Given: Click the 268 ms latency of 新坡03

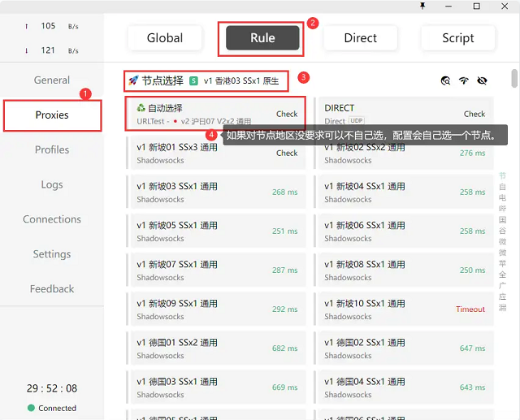Looking at the screenshot, I should click(285, 193).
